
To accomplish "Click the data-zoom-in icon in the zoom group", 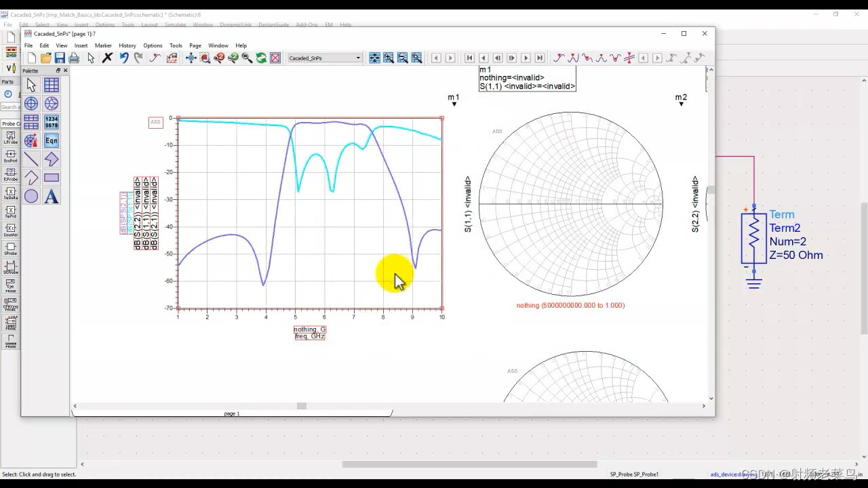I will 389,58.
